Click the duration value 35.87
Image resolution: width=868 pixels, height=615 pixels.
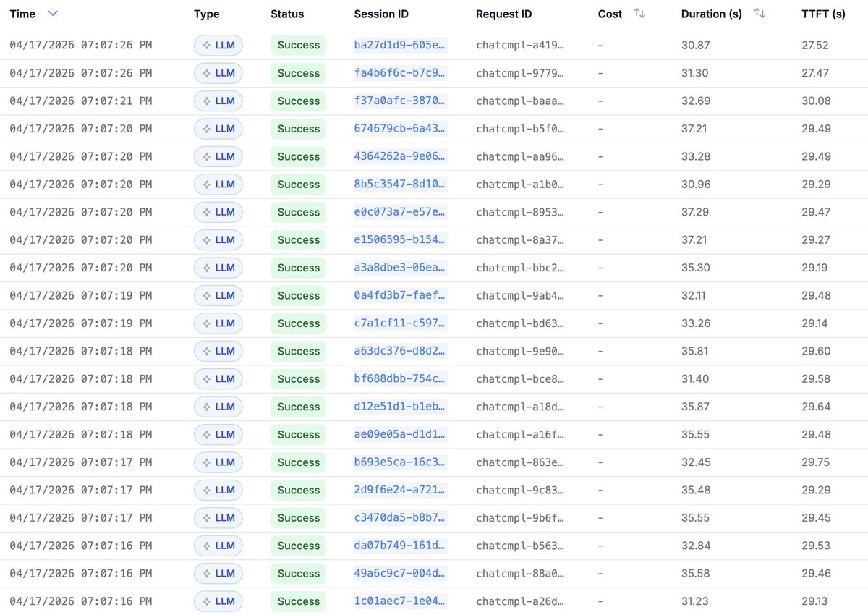tap(696, 407)
